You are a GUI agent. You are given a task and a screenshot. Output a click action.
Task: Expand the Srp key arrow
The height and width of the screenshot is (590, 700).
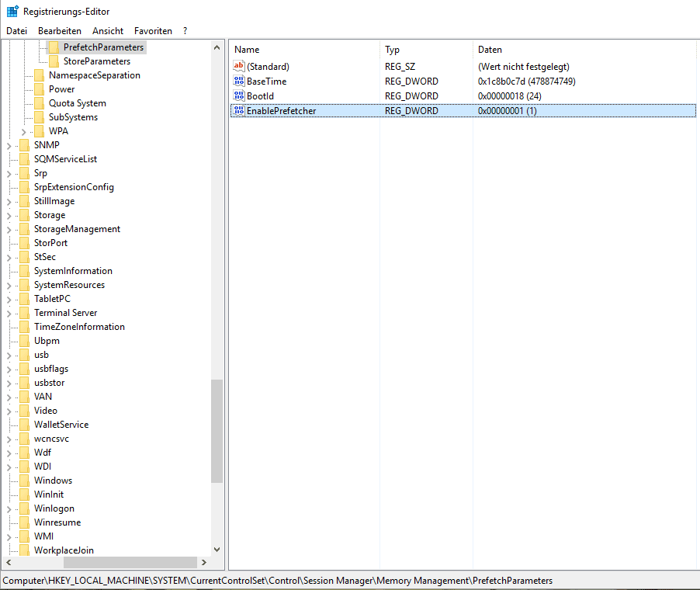coord(9,174)
